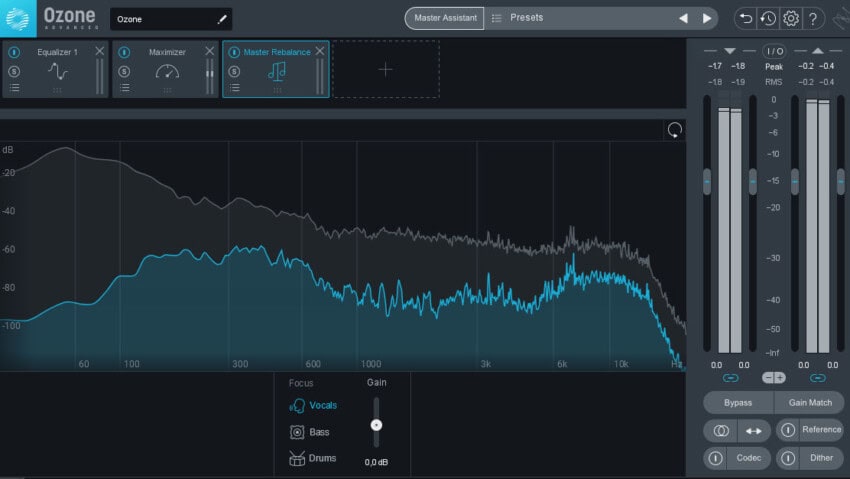The image size is (850, 479).
Task: Toggle the input gain link icon
Action: tap(730, 378)
